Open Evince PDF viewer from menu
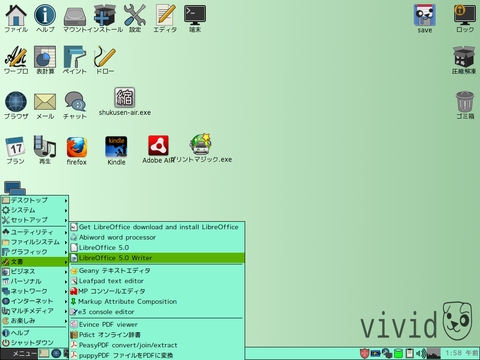Screen dimensions: 480x360 [x=157, y=324]
